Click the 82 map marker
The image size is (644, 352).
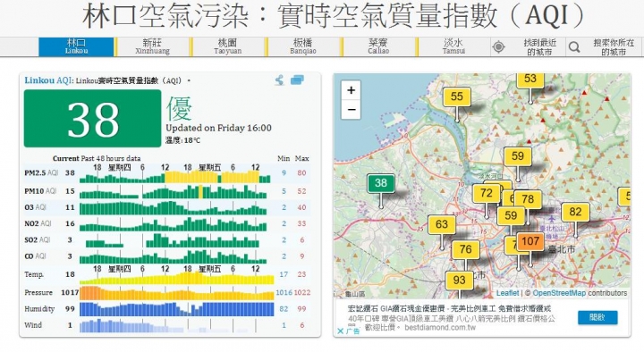click(x=575, y=212)
